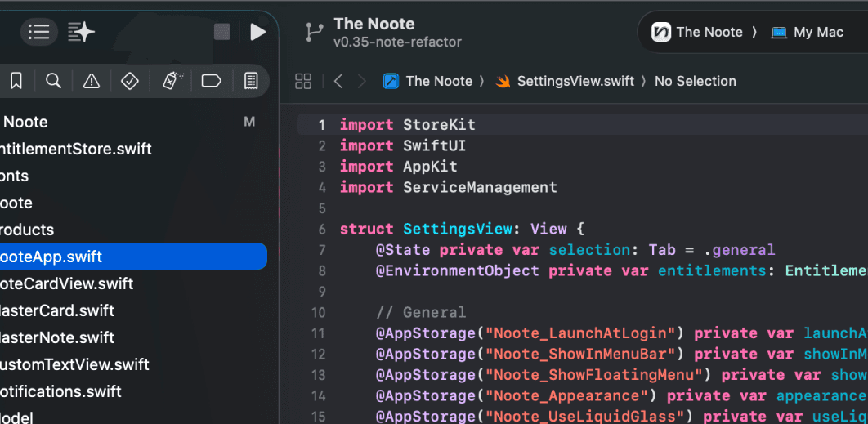Click line number 11 in gutter
Screen dimensions: 868x424
tap(318, 333)
